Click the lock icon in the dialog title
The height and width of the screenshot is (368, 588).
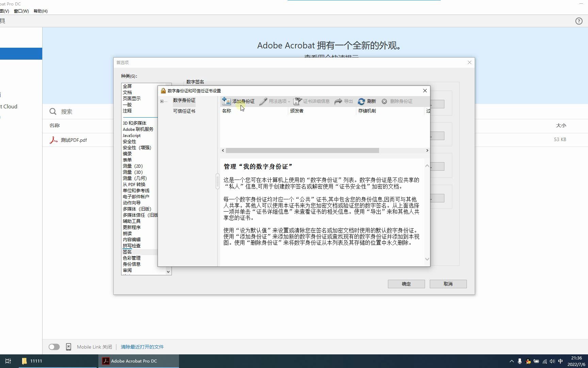pyautogui.click(x=163, y=91)
